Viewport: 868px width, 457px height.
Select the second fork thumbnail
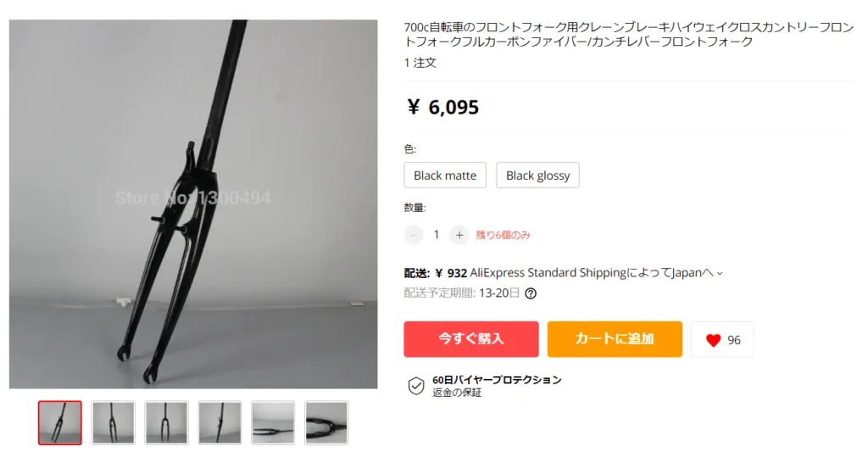(x=113, y=422)
